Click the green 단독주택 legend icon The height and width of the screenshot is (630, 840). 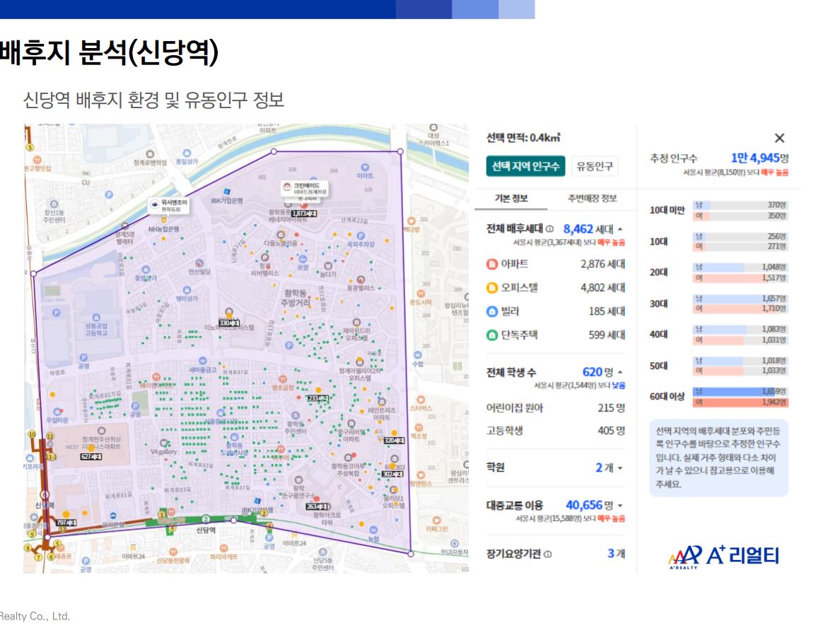pos(492,335)
